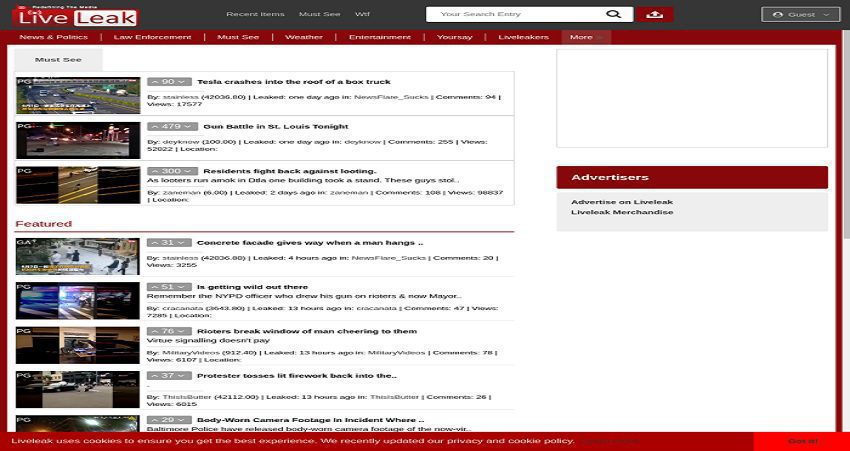Downvote Gun Battle in St. Louis video
Viewport: 850px width, 451px height.
(x=189, y=126)
